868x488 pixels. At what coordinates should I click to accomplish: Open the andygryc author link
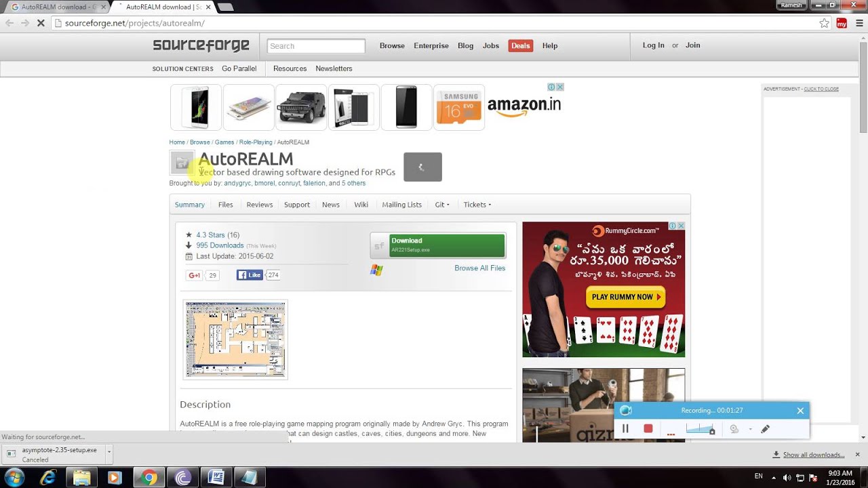[x=237, y=183]
